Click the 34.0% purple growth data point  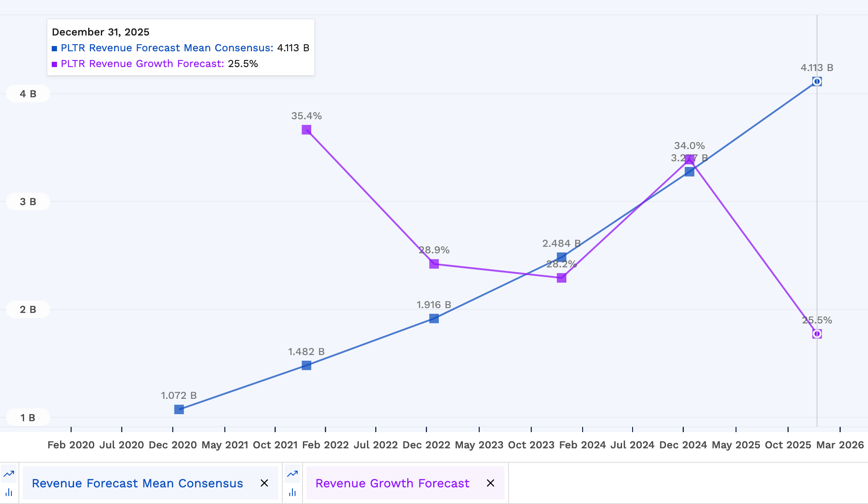(690, 159)
